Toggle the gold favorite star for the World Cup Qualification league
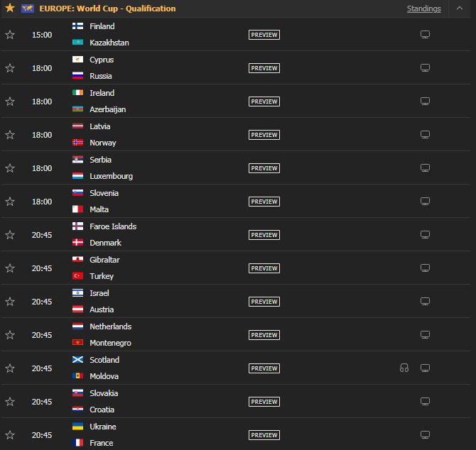 pos(10,8)
